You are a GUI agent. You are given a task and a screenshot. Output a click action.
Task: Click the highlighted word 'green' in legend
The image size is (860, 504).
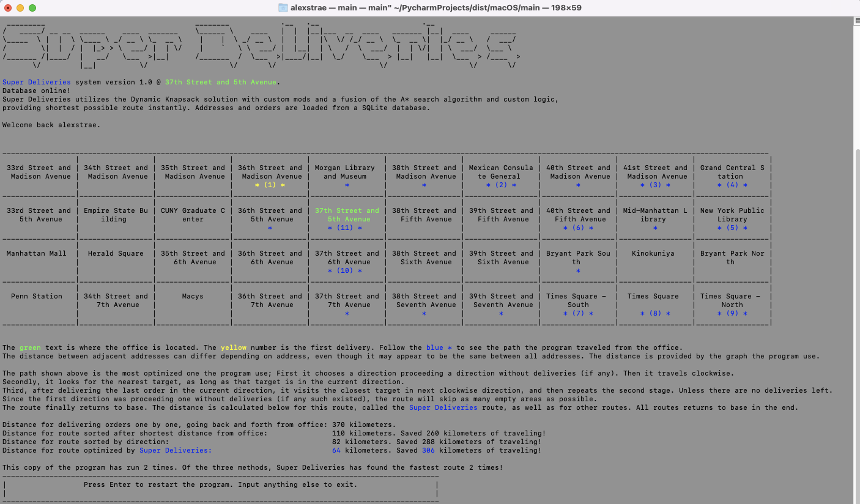click(30, 347)
